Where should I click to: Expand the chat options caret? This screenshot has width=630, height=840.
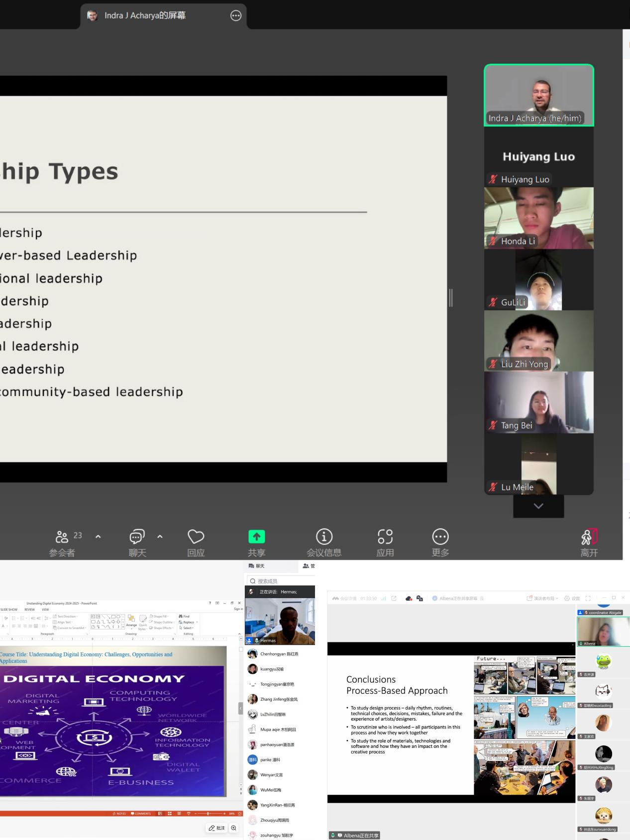click(x=160, y=536)
